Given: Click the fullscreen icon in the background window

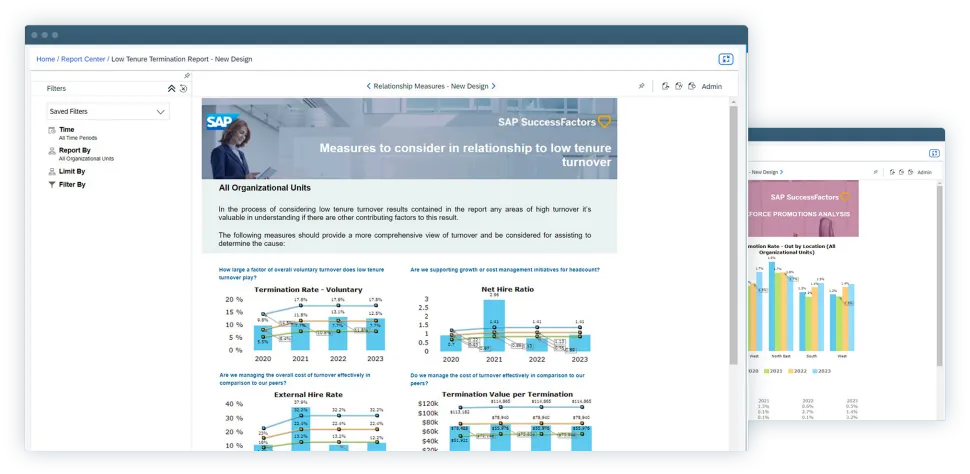Looking at the screenshot, I should point(934,153).
